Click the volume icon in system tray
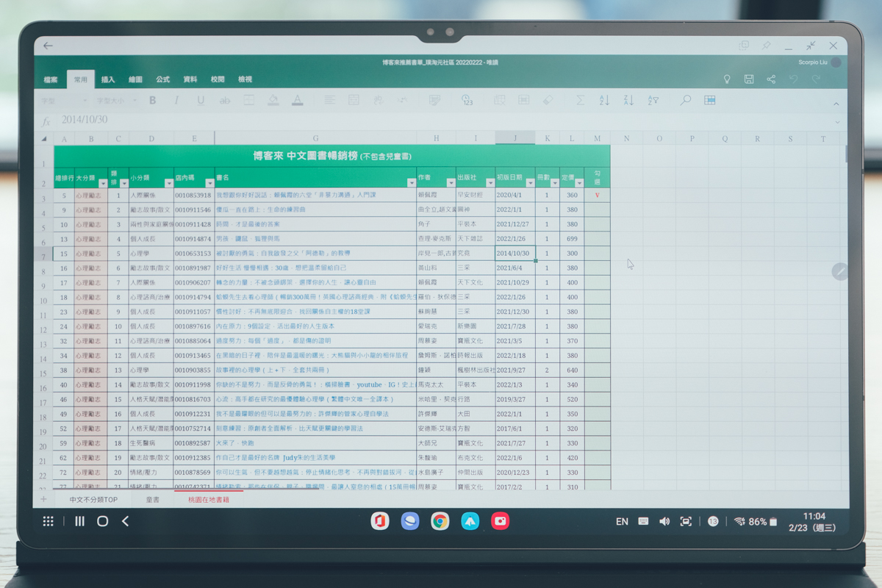Image resolution: width=882 pixels, height=588 pixels. (664, 521)
